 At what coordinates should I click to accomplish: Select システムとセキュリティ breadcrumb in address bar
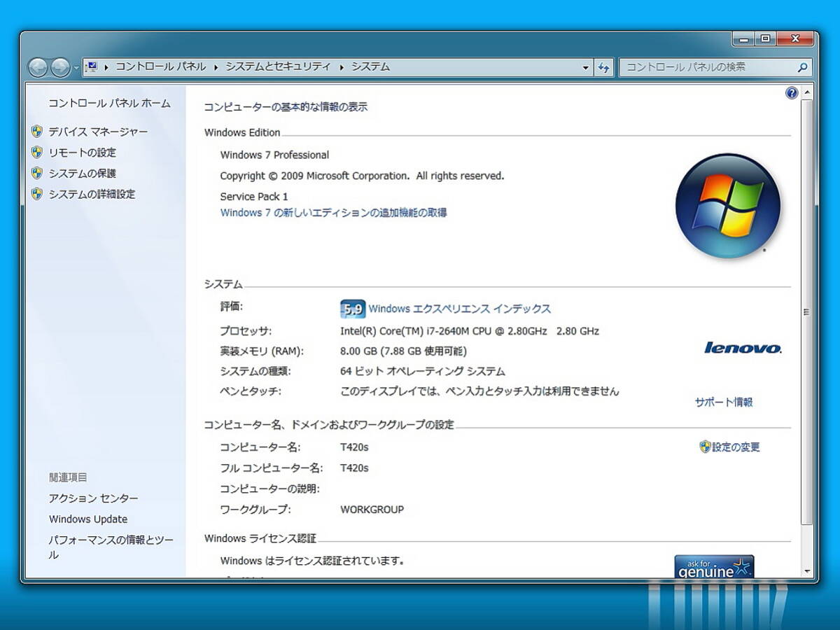pos(278,67)
